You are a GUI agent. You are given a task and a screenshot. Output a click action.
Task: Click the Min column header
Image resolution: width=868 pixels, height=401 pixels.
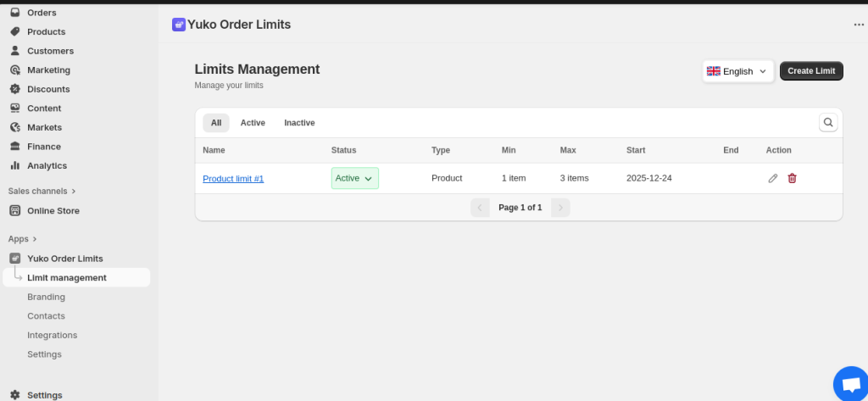509,150
